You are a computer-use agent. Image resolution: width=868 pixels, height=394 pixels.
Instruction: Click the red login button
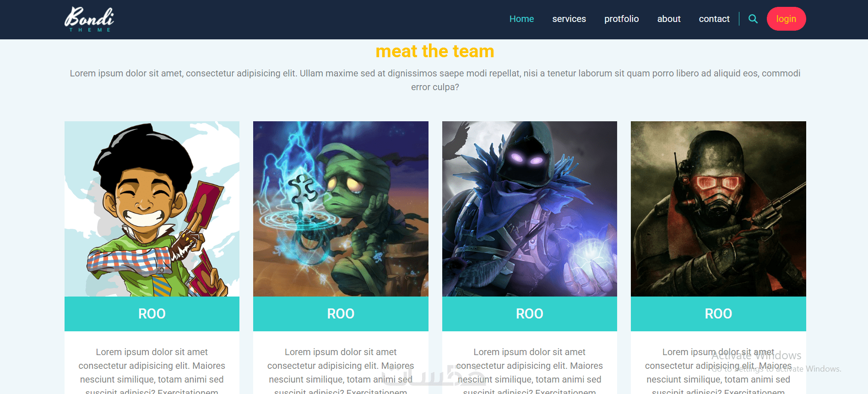tap(786, 19)
